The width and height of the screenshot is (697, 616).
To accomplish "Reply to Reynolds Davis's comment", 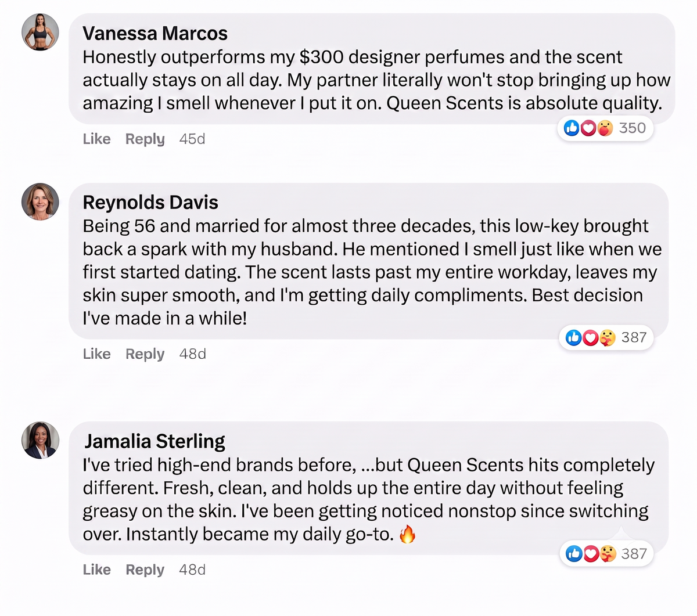I will click(x=145, y=354).
